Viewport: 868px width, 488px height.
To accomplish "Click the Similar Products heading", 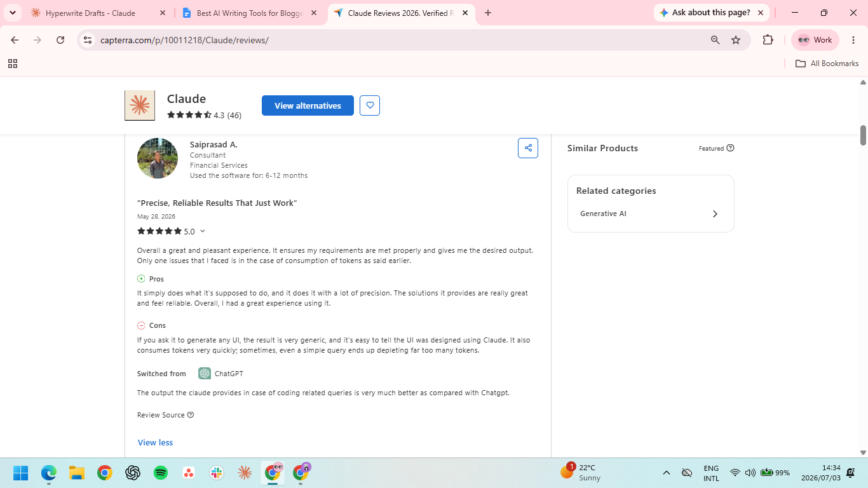I will coord(602,149).
